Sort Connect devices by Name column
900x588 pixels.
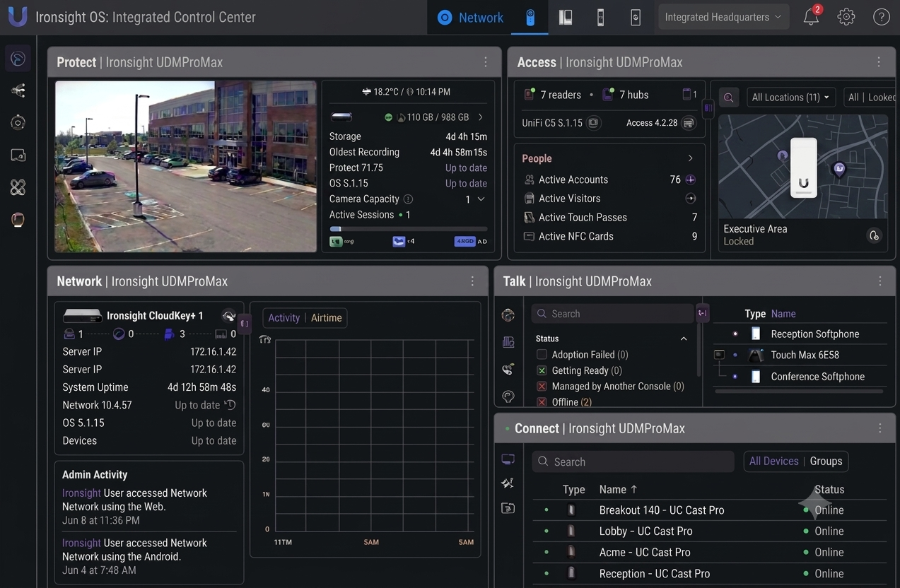tap(618, 490)
